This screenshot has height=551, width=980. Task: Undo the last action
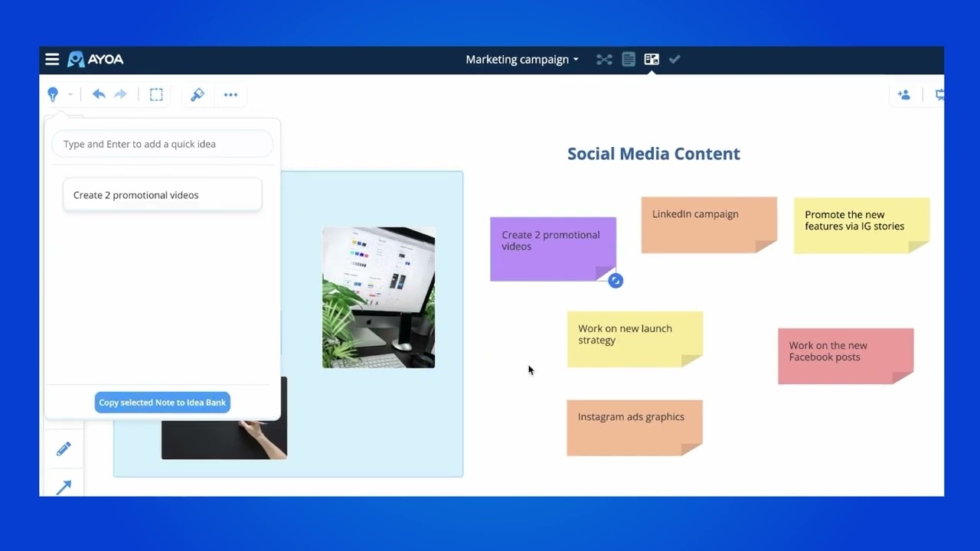[x=99, y=94]
